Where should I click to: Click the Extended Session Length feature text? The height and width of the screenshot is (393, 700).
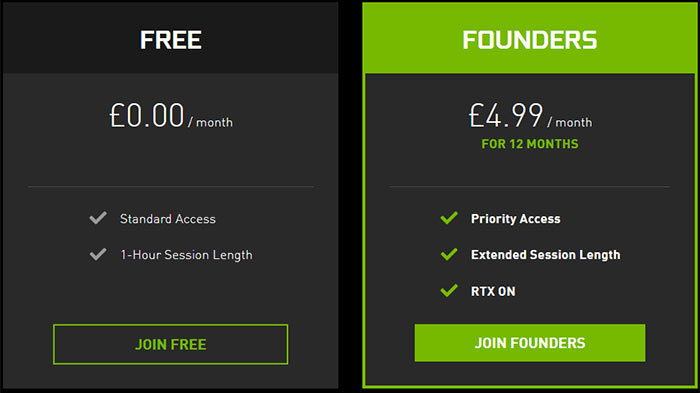click(x=546, y=255)
